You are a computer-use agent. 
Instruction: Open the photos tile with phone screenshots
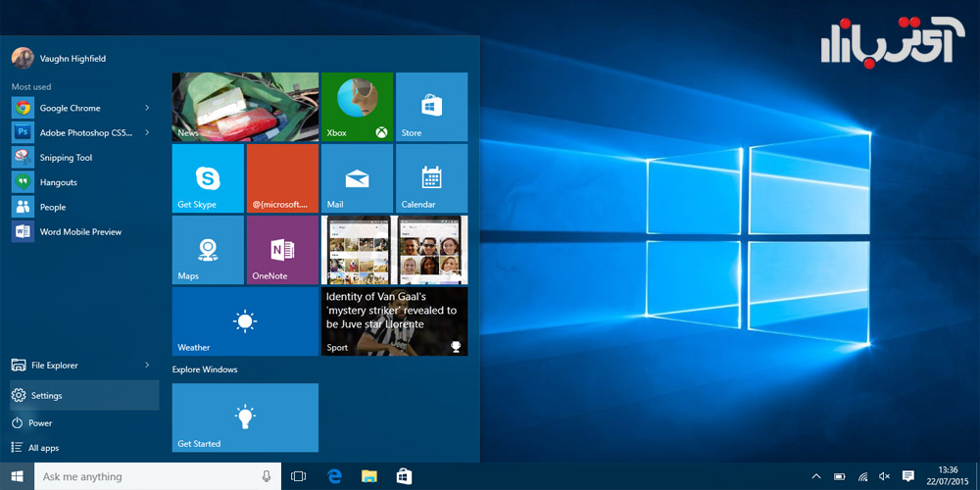coord(394,250)
